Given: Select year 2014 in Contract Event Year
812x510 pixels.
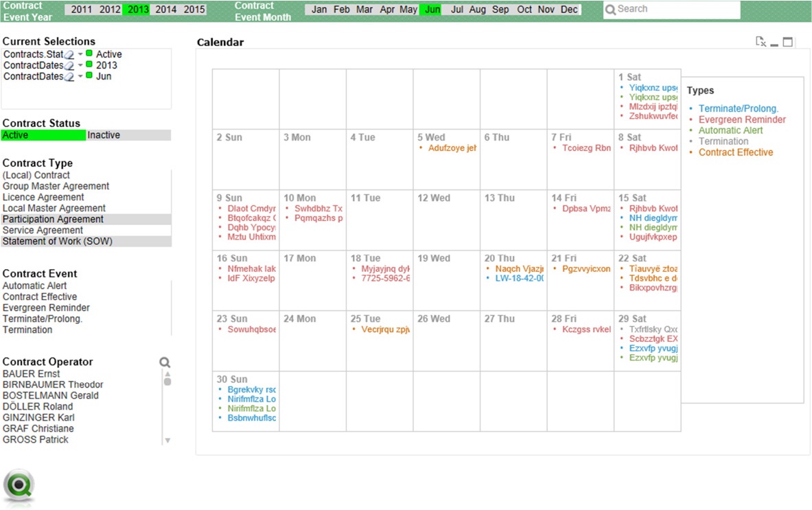Looking at the screenshot, I should tap(165, 10).
